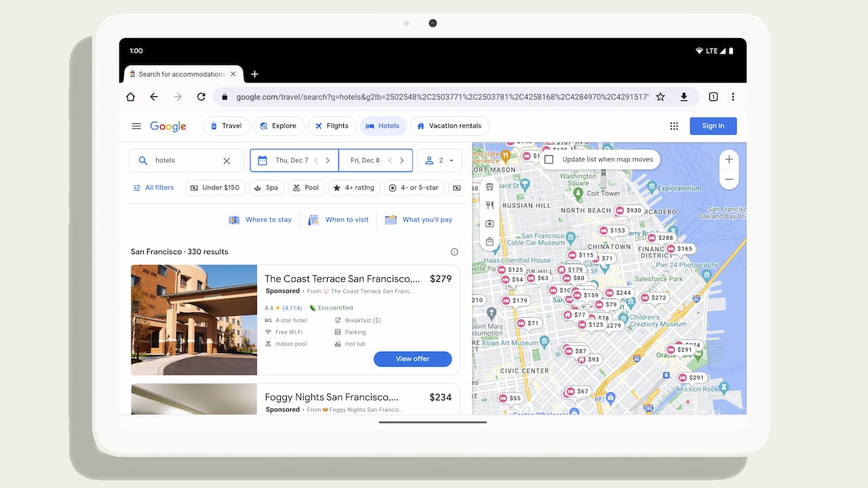Switch to the Travel tab
868x488 pixels.
tap(225, 126)
